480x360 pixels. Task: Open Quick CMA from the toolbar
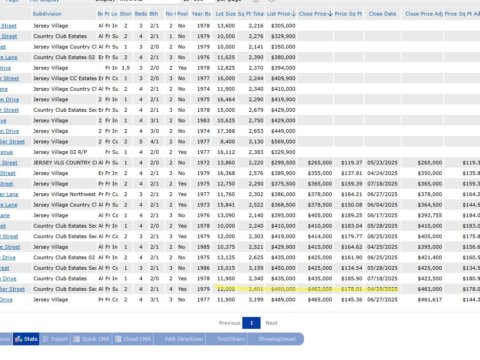[91, 339]
